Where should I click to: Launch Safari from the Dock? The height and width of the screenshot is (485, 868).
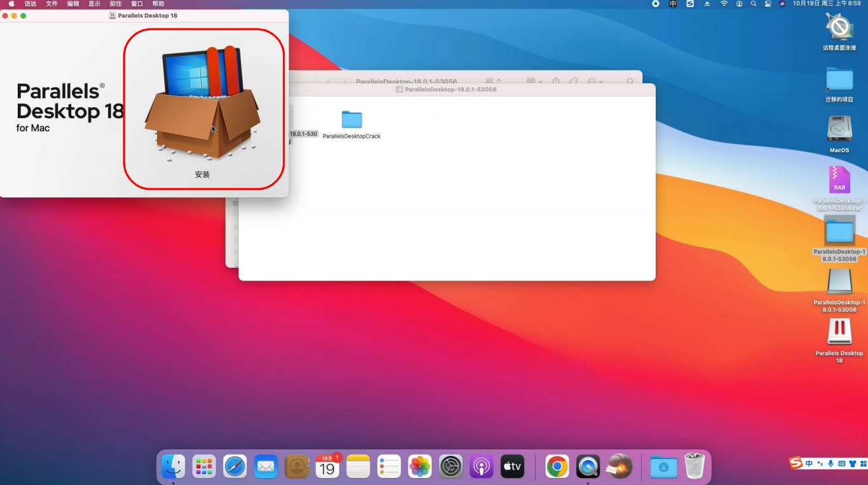(x=235, y=467)
